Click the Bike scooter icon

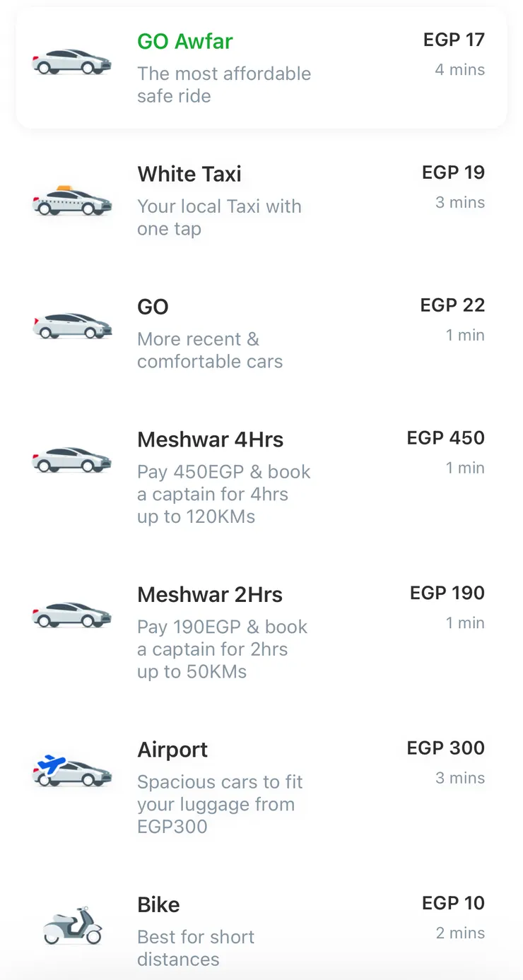click(x=72, y=926)
